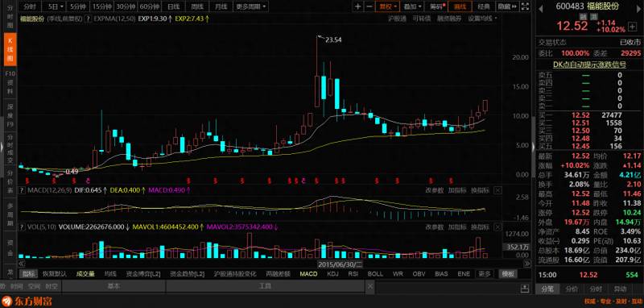Screen dimensions: 644x308
Task: Open 叠加 overlay dropdown
Action: coord(412,6)
